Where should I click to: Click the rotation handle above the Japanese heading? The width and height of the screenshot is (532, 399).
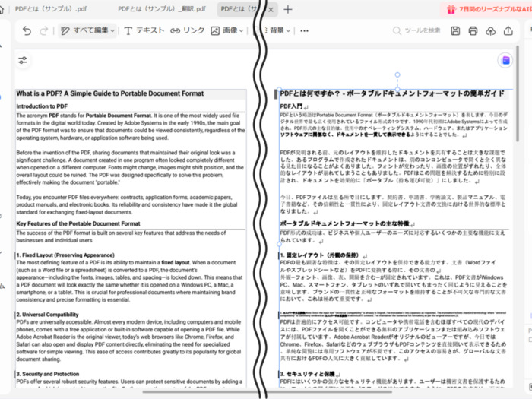pos(397,74)
